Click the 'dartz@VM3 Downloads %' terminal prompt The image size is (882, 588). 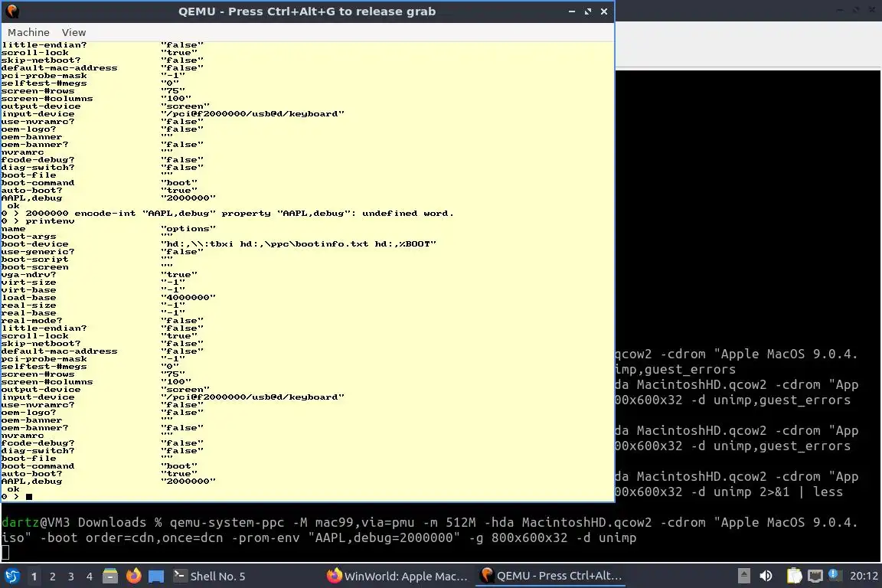pos(82,523)
